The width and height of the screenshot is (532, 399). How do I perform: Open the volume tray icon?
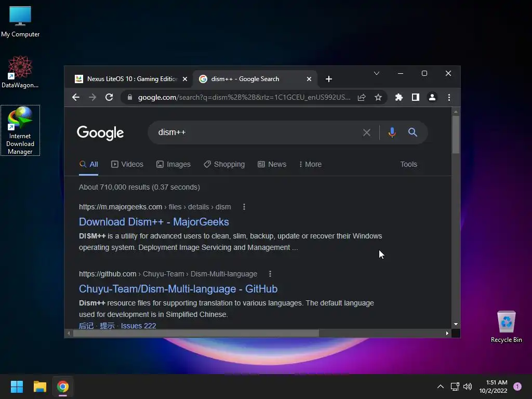coord(468,387)
